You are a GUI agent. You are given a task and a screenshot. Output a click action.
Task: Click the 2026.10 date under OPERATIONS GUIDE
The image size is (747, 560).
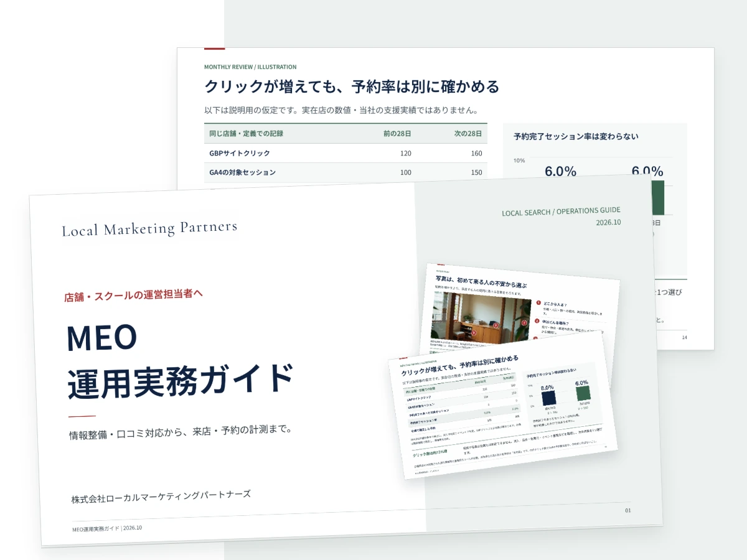608,222
